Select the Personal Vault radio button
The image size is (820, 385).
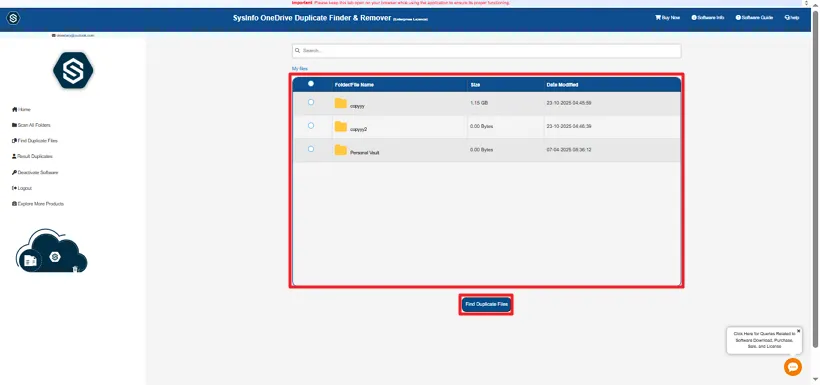click(x=311, y=149)
